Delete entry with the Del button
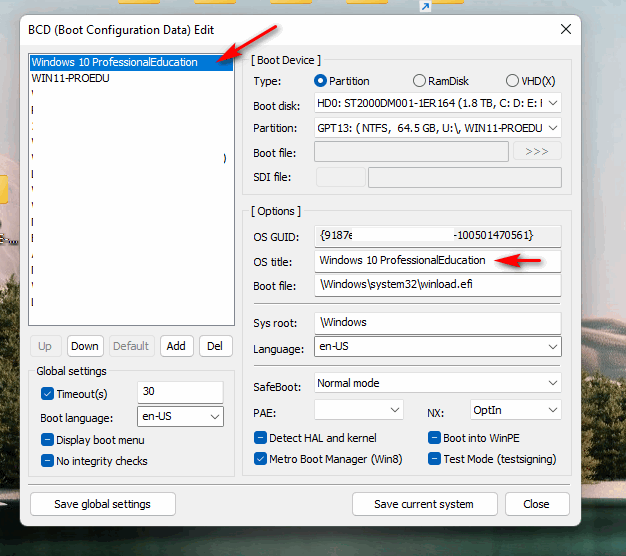Screen dimensions: 626x556 coord(215,346)
